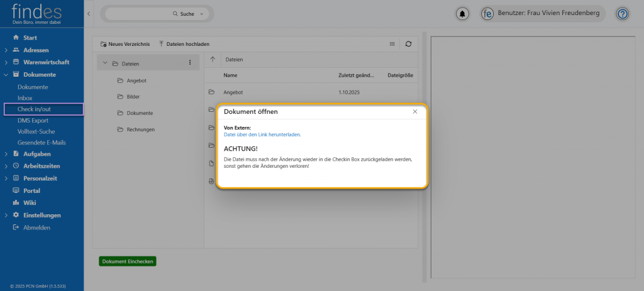Expand the Adressen sidebar section

(x=6, y=50)
